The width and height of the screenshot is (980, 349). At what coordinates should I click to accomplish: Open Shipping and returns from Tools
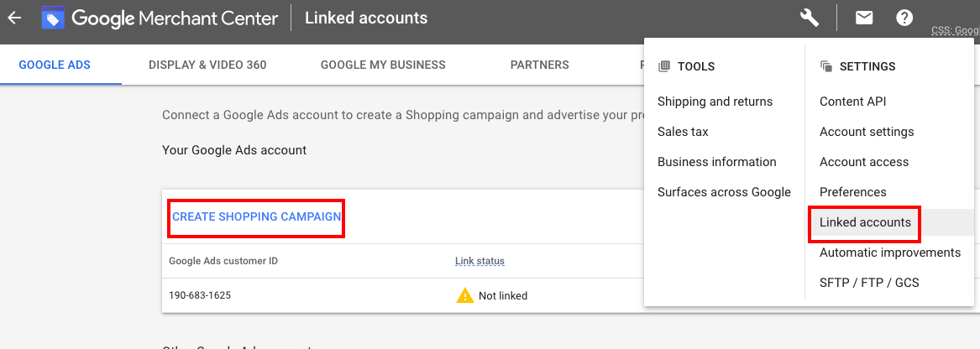click(x=715, y=102)
